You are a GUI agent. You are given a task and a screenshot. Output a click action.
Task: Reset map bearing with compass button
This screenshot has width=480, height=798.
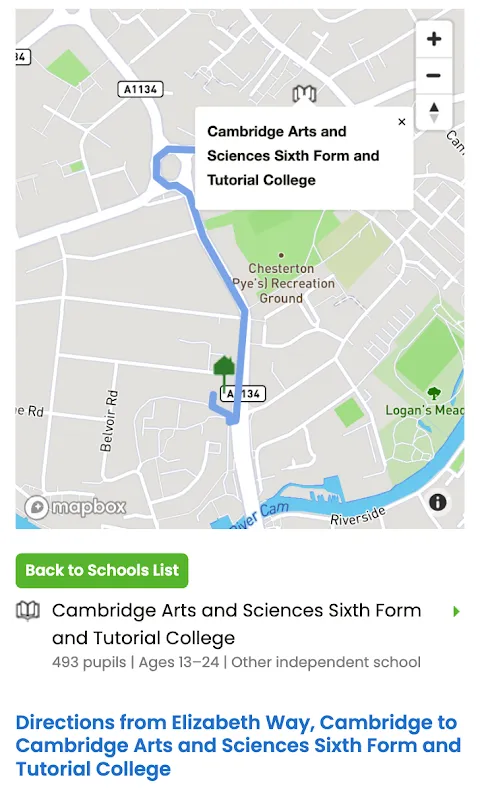(434, 112)
